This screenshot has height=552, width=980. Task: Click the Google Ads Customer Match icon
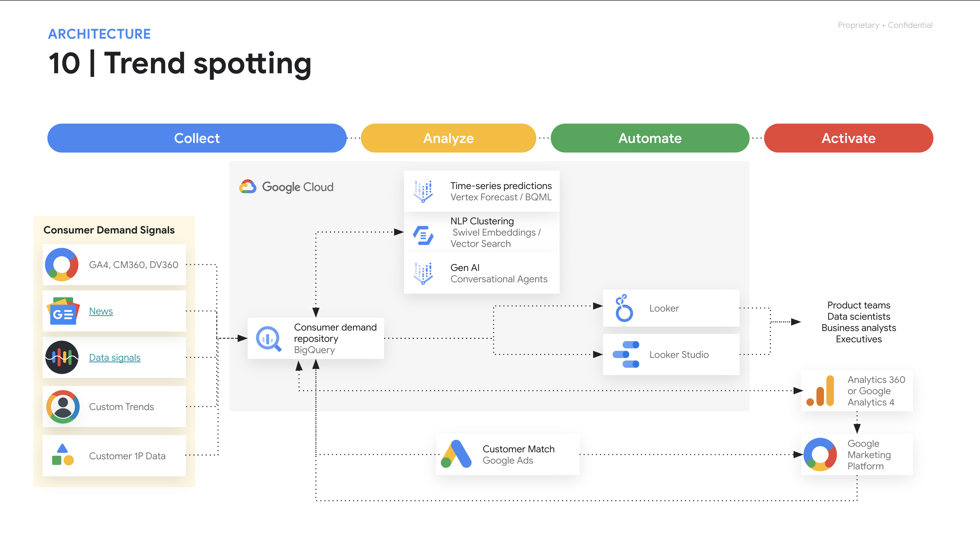(457, 454)
